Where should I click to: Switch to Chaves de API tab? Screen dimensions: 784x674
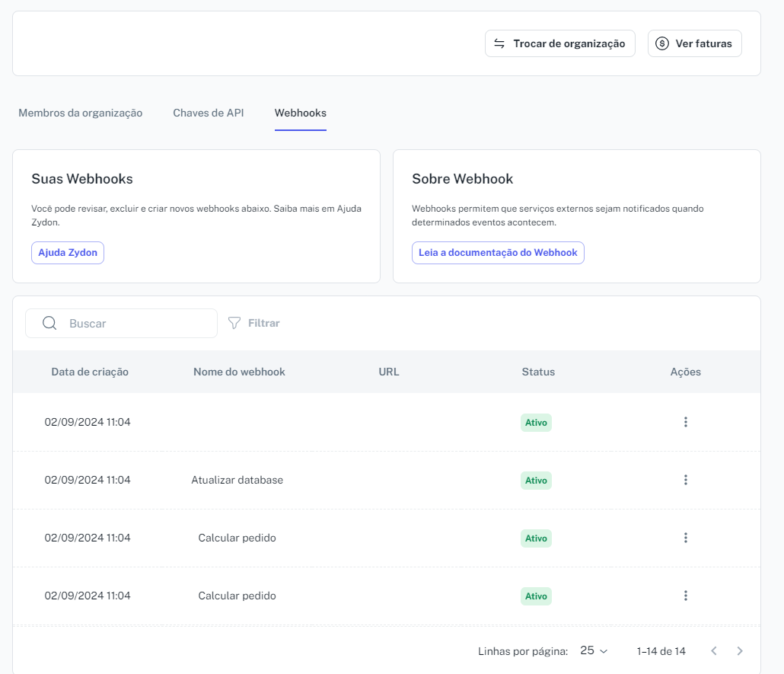[x=209, y=113]
